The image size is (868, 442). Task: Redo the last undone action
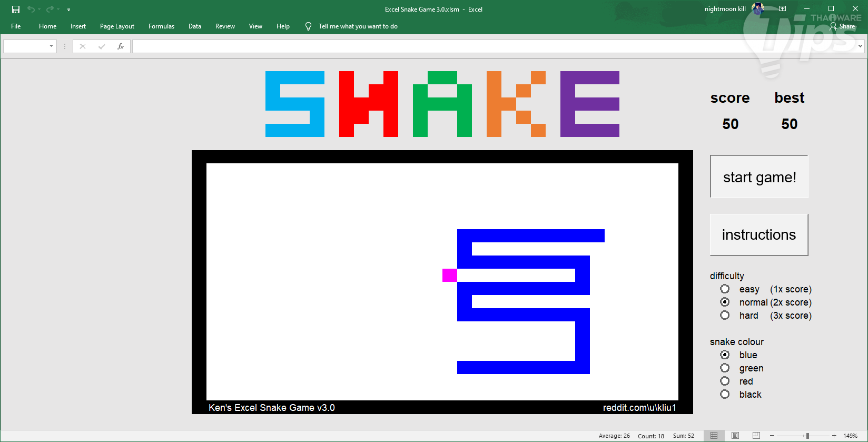click(x=50, y=9)
